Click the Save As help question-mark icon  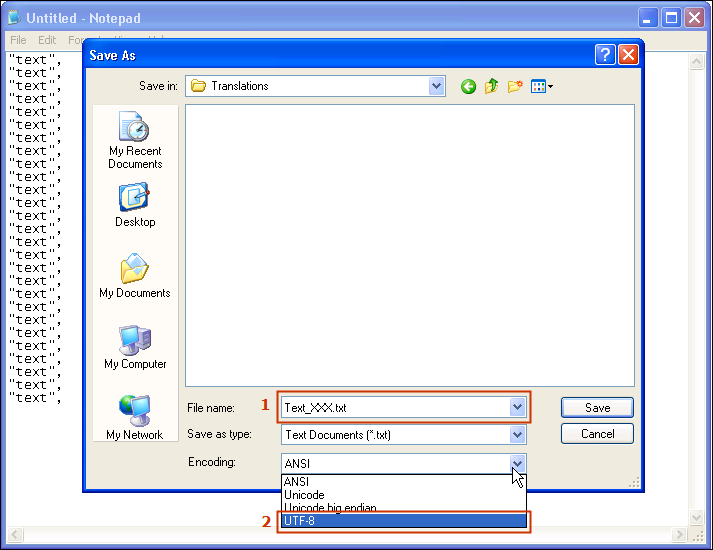pos(605,55)
